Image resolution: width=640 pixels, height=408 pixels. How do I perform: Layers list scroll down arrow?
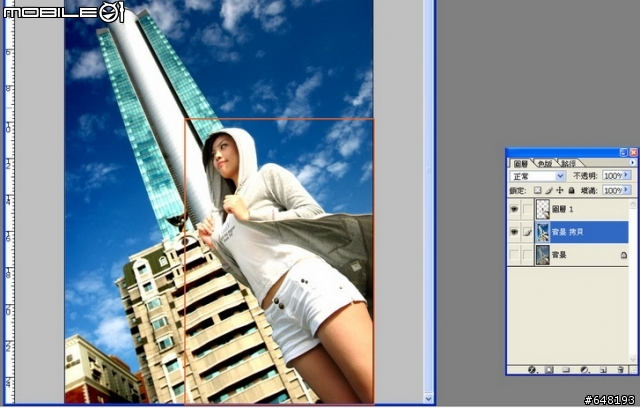click(x=633, y=358)
